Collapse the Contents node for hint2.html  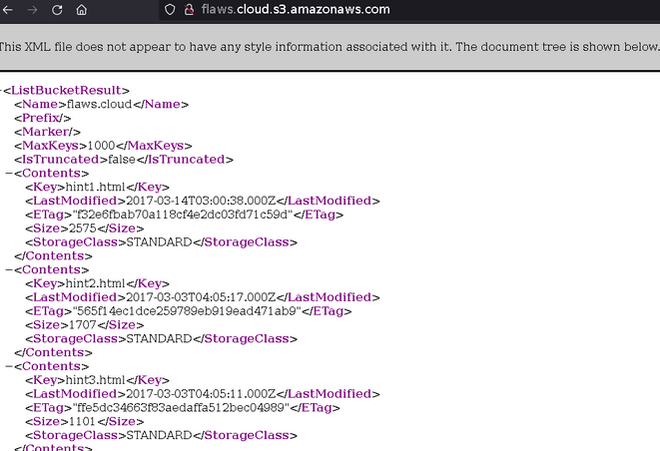pos(8,270)
